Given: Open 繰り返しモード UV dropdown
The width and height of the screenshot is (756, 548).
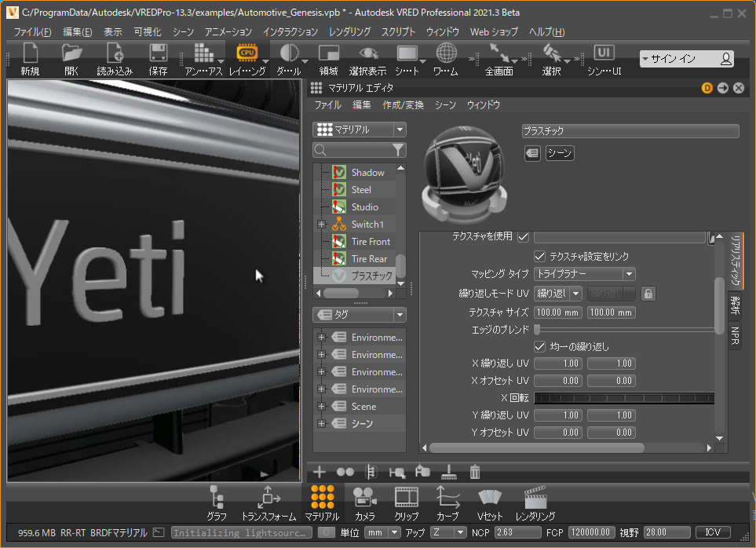Looking at the screenshot, I should point(558,294).
